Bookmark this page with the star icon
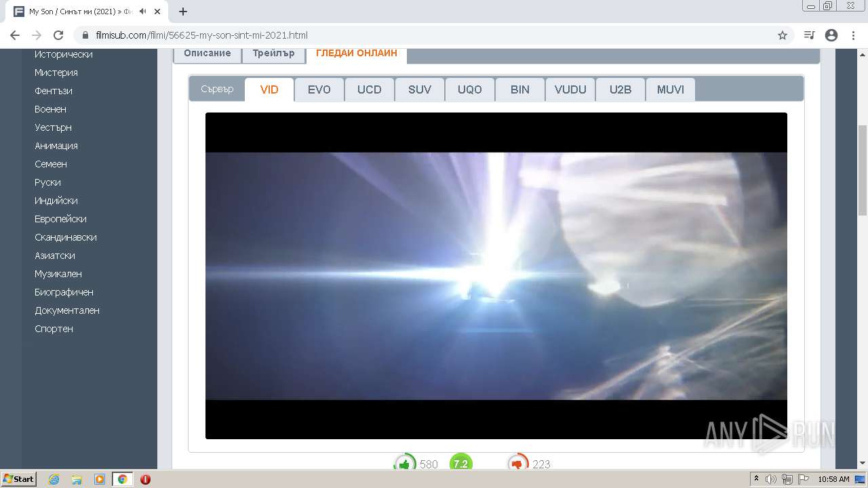Screen dimensions: 868x488 783,35
